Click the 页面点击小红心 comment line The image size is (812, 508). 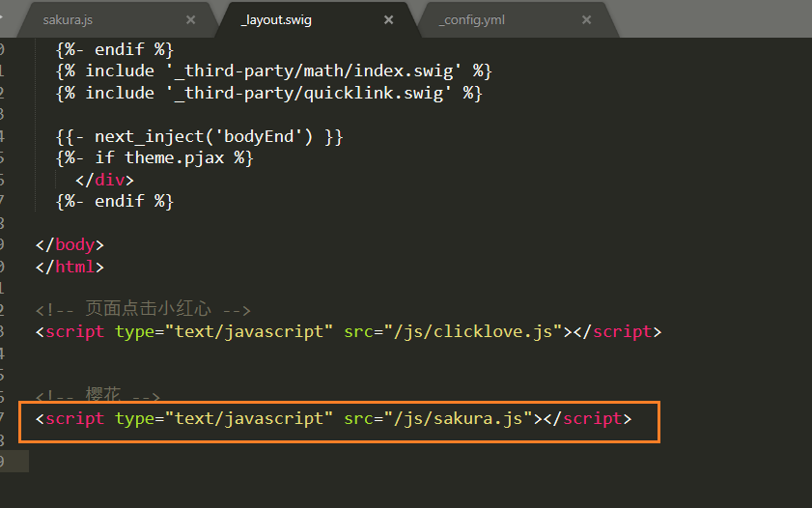point(144,309)
